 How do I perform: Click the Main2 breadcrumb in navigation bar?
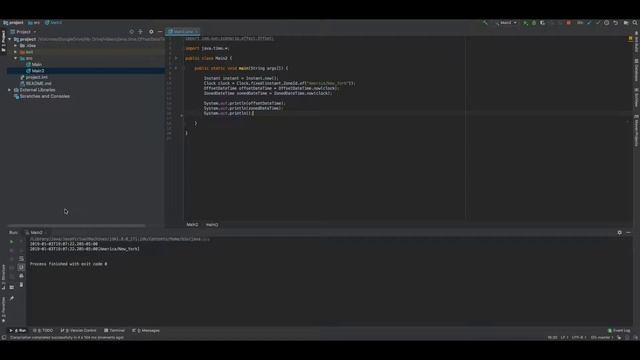point(53,23)
